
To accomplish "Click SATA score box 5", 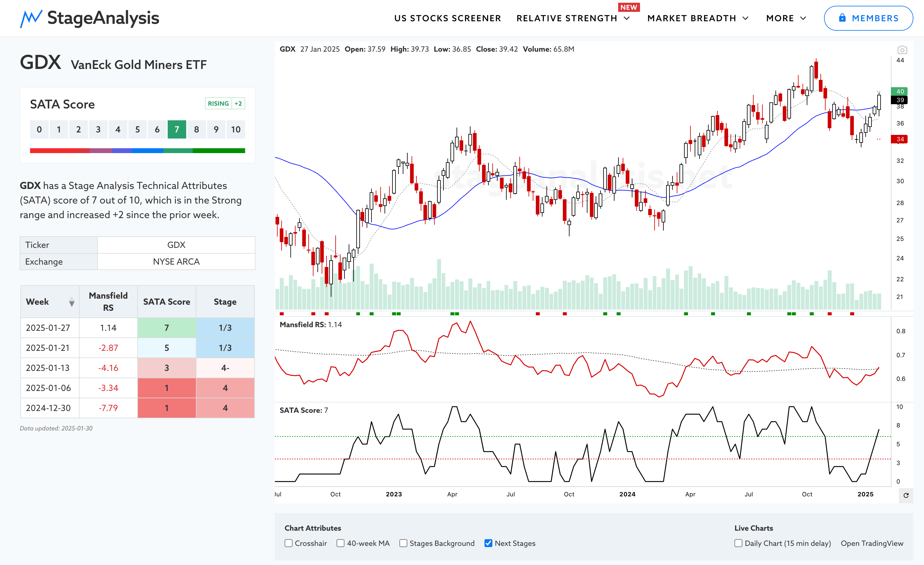I will coord(138,129).
